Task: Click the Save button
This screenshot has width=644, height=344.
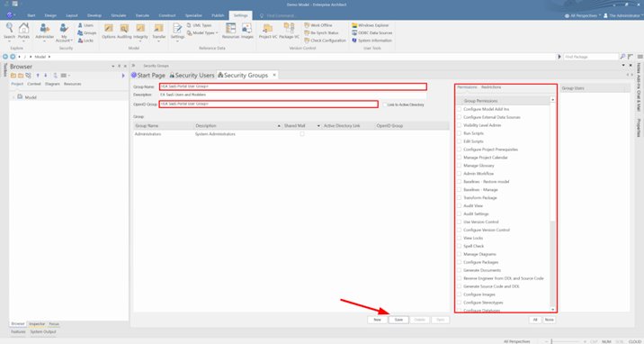Action: (x=398, y=320)
